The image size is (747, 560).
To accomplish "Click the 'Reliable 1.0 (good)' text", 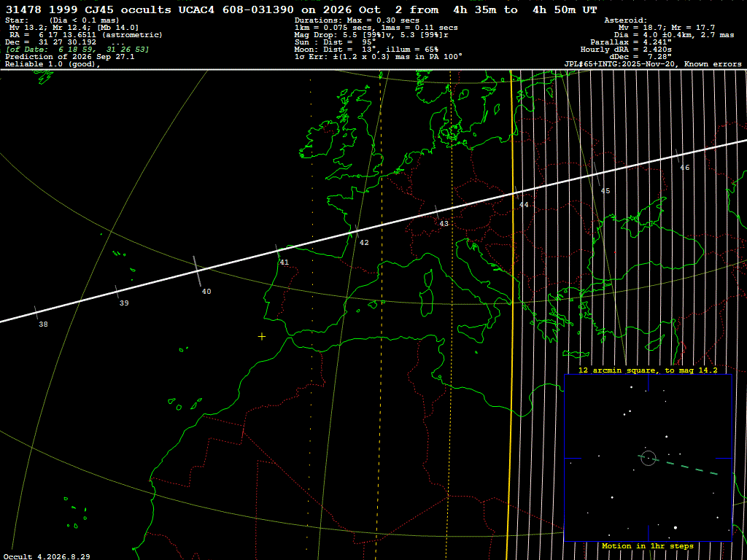I will coord(53,64).
